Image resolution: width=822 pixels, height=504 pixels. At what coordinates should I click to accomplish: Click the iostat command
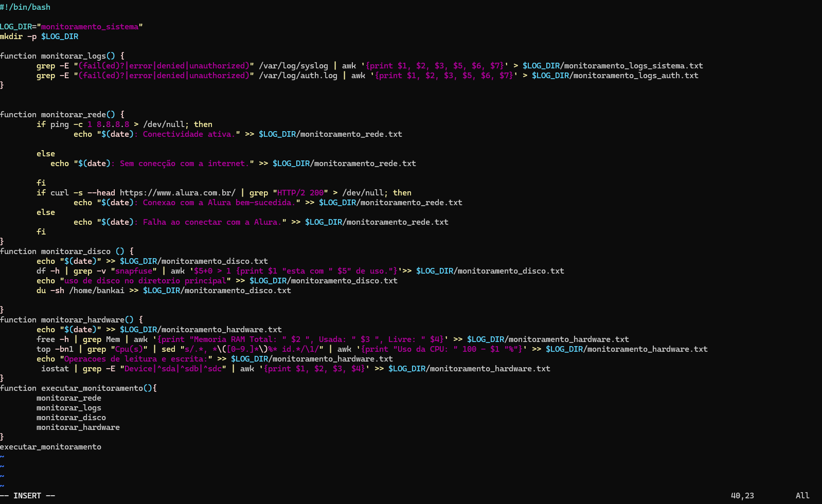coord(55,369)
